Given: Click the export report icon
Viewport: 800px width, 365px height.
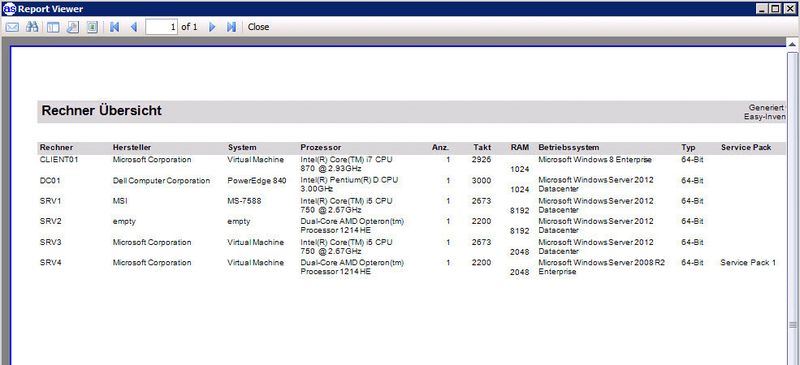Looking at the screenshot, I should pos(92,27).
